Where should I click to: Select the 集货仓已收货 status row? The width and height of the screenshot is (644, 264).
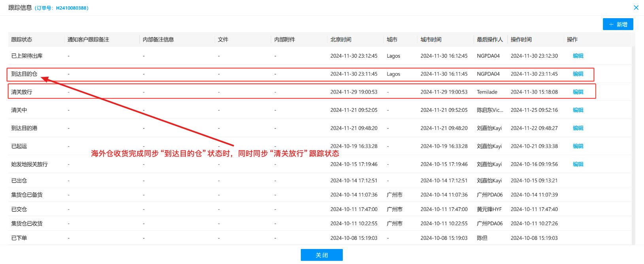coord(27,224)
